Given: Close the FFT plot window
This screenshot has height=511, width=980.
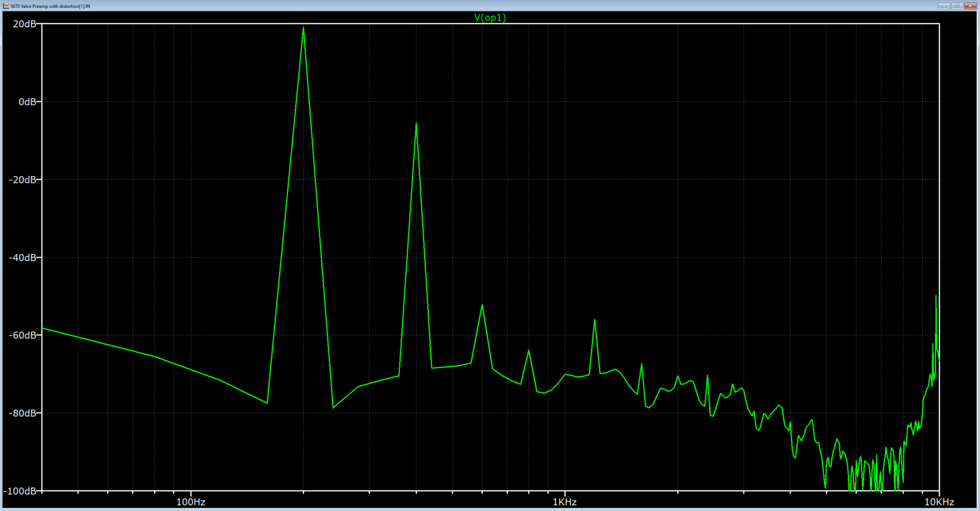Looking at the screenshot, I should 970,6.
